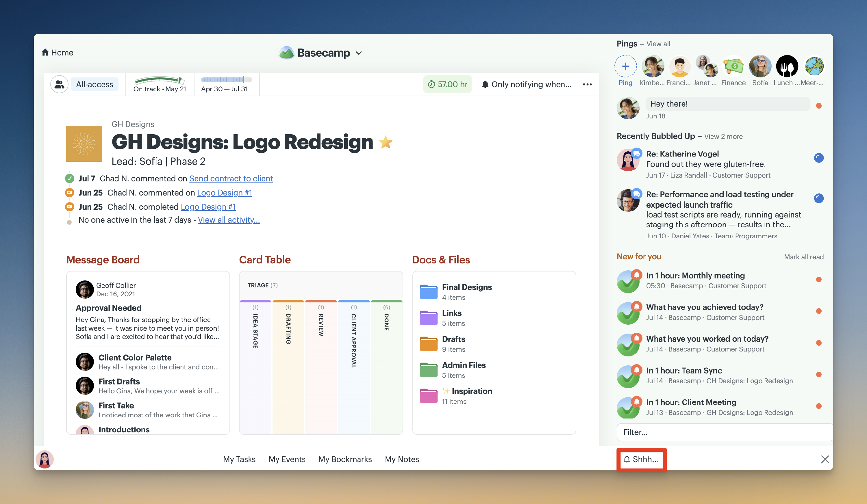The height and width of the screenshot is (504, 867).
Task: Open ping with Kimberly avatar
Action: tap(653, 66)
